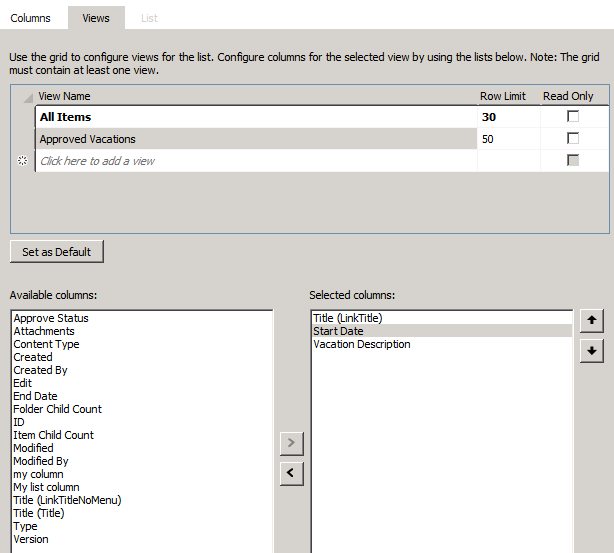Select the Approved Vacations view row
614x553 pixels.
coord(88,139)
